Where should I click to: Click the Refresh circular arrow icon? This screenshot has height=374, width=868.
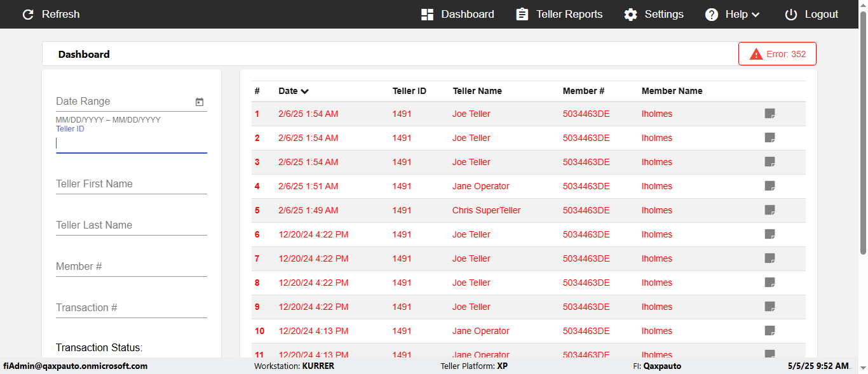click(28, 15)
